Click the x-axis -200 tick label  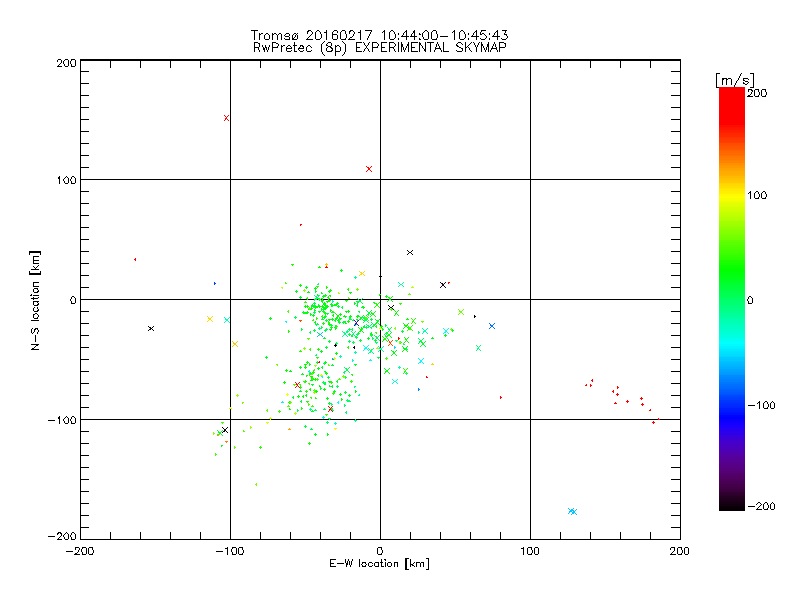click(x=80, y=551)
